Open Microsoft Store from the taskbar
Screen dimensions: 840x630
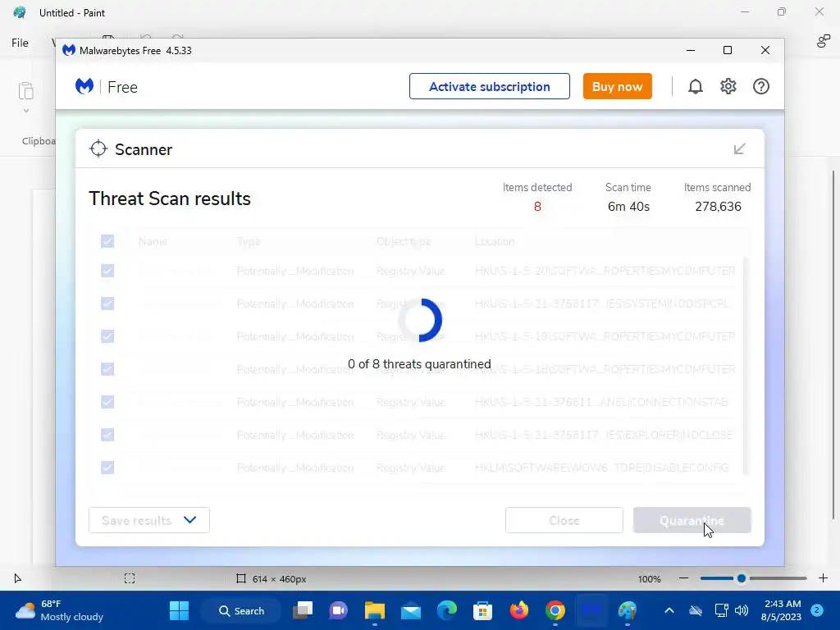click(482, 610)
